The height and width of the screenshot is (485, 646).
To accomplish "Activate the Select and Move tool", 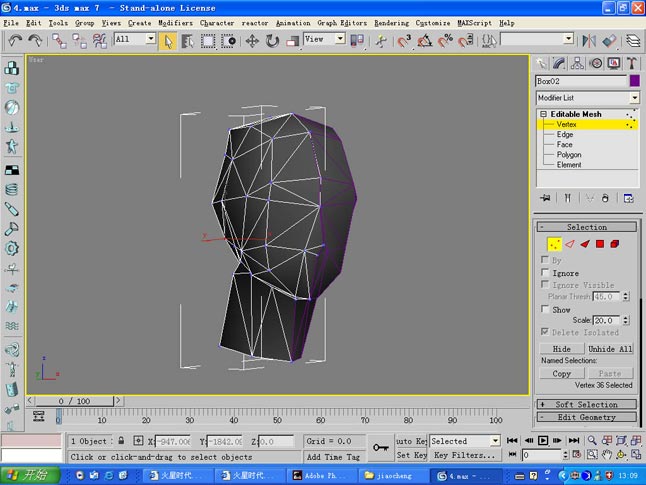I will pyautogui.click(x=252, y=41).
